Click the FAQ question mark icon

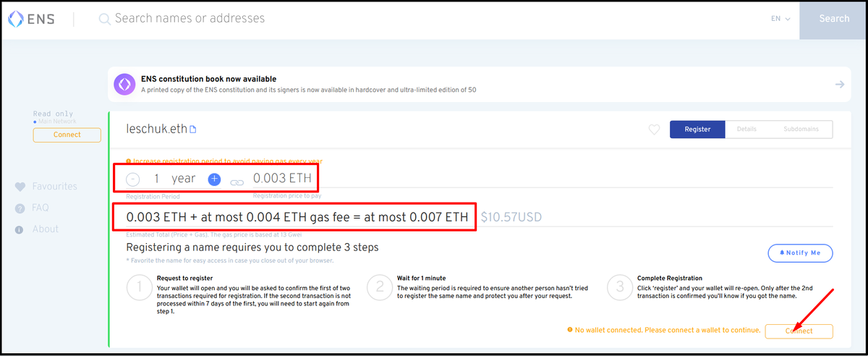pyautogui.click(x=20, y=208)
